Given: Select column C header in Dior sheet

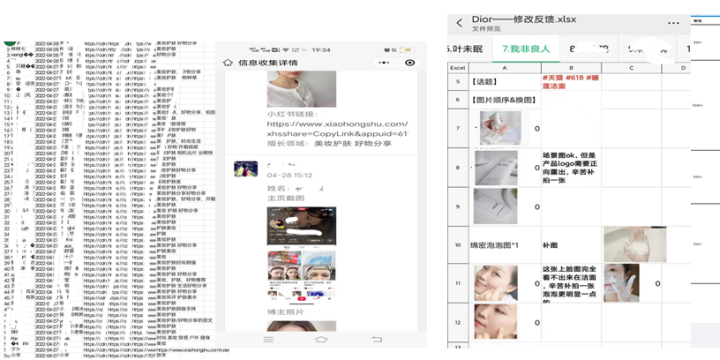Looking at the screenshot, I should click(631, 68).
